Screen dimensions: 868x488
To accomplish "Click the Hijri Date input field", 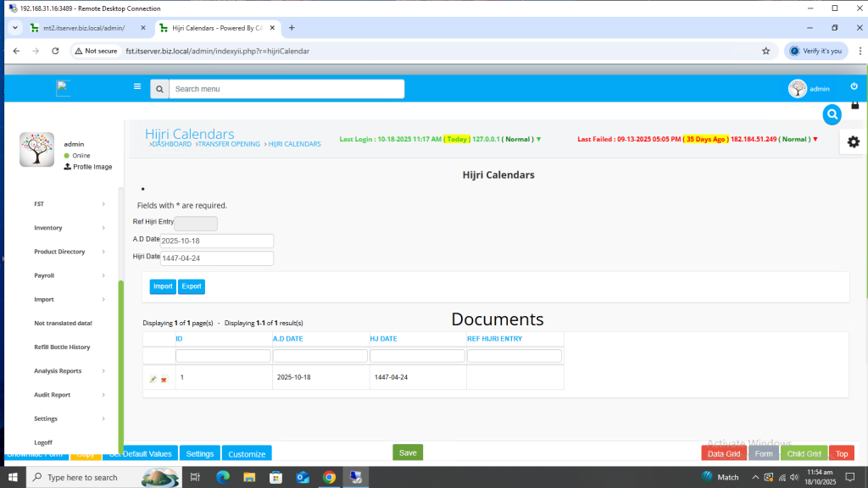I will click(x=216, y=258).
